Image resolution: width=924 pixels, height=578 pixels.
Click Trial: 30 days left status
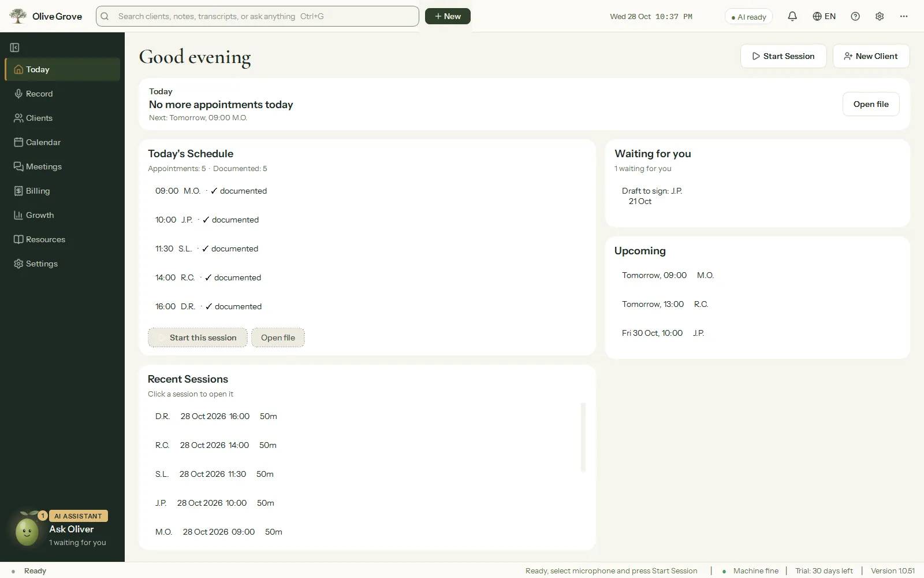824,570
